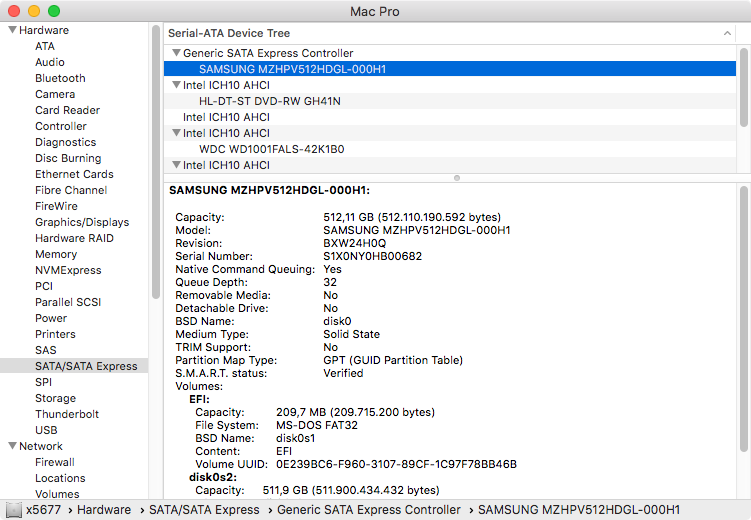The image size is (751, 520).
Task: Select Fibre Channel in sidebar
Action: pos(71,190)
